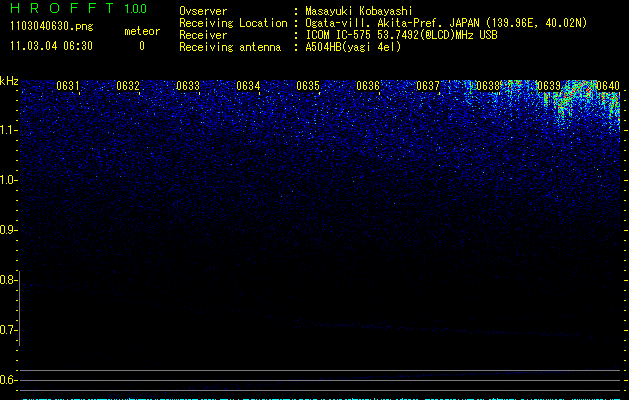This screenshot has height=400, width=629.
Task: Click the 0639 time marker
Action: coord(548,86)
